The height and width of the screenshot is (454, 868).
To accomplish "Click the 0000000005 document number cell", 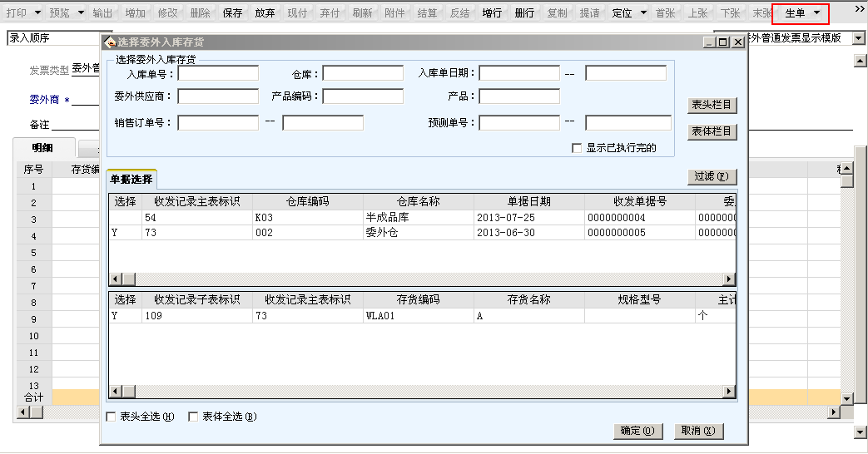I will pos(639,233).
